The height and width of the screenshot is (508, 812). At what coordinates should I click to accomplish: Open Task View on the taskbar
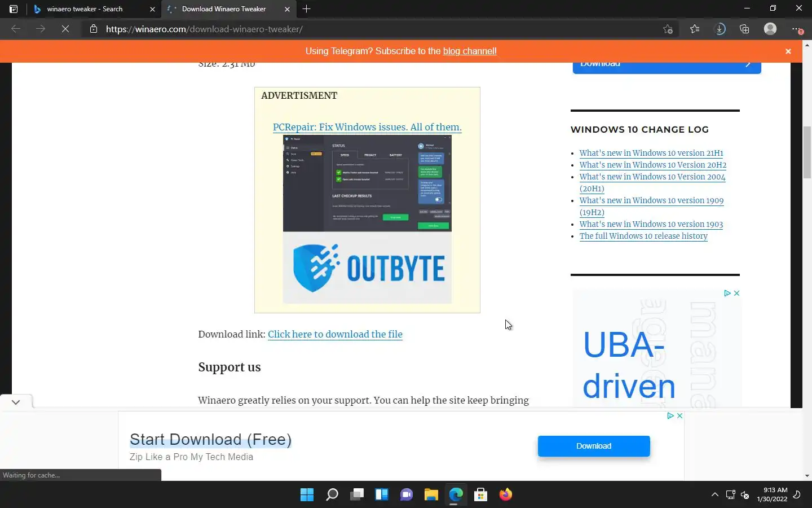tap(357, 494)
